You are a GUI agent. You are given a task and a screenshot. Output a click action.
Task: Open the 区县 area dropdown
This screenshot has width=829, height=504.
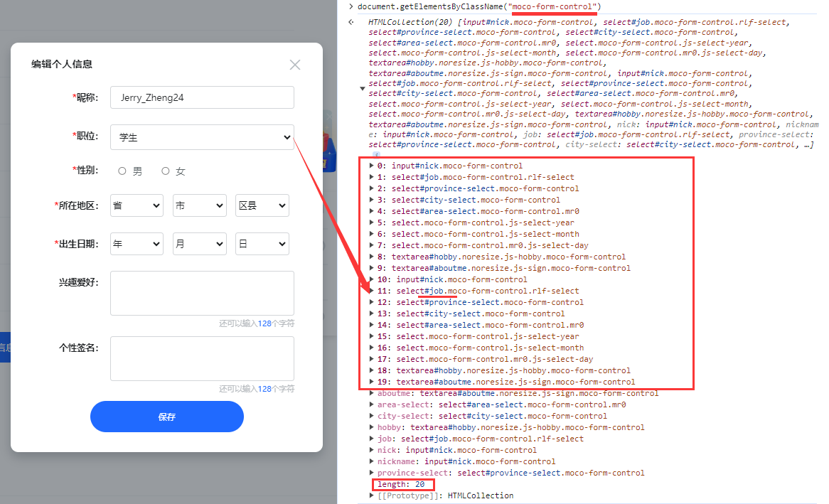point(262,205)
